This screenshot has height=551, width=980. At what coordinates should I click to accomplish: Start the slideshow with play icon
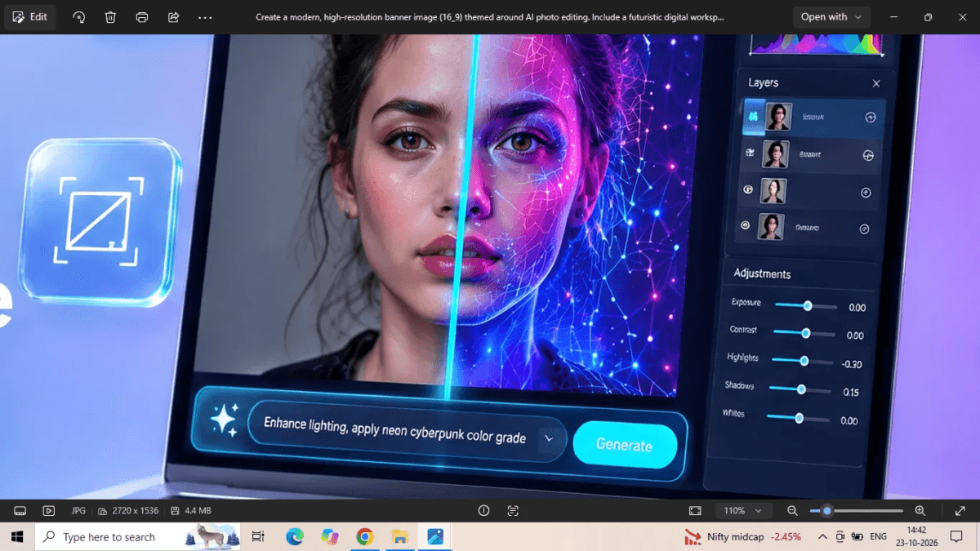(49, 511)
